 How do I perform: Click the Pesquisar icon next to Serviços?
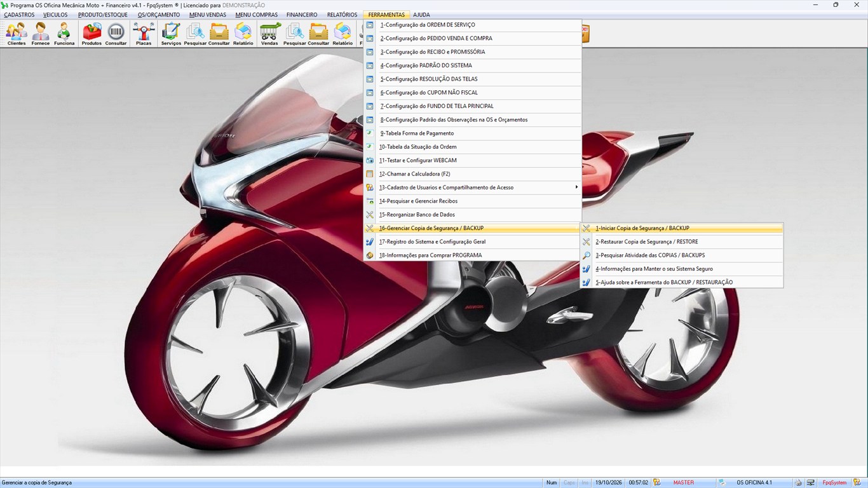pos(195,34)
